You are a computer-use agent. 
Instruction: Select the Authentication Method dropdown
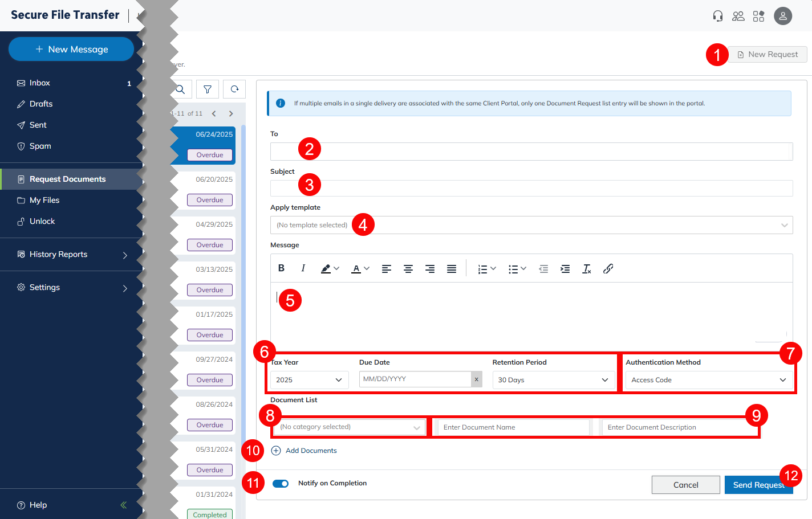(x=708, y=380)
